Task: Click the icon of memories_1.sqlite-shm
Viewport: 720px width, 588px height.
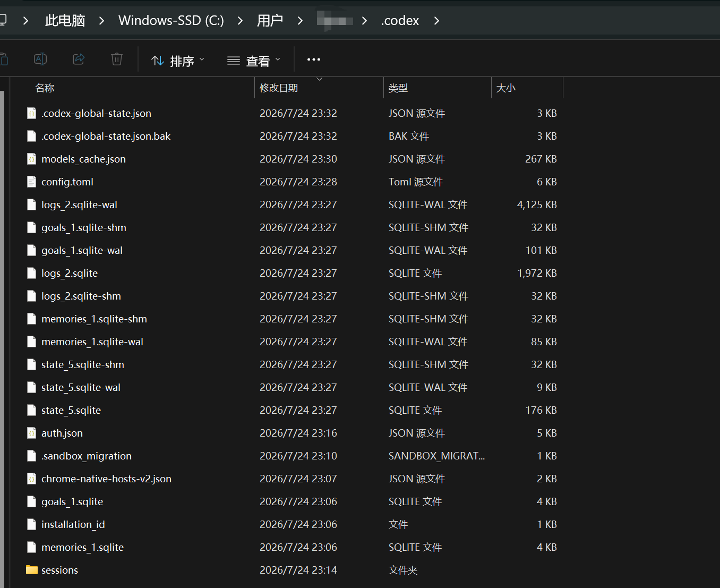Action: tap(32, 319)
